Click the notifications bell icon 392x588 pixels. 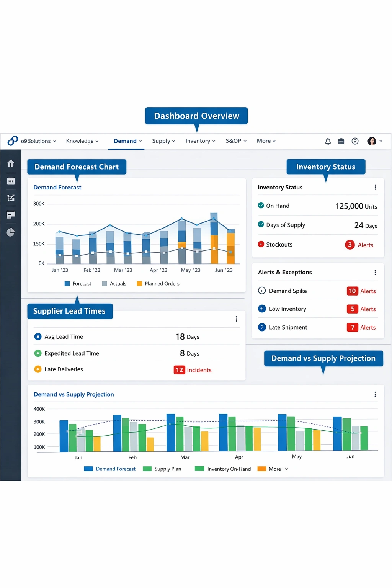tap(328, 141)
